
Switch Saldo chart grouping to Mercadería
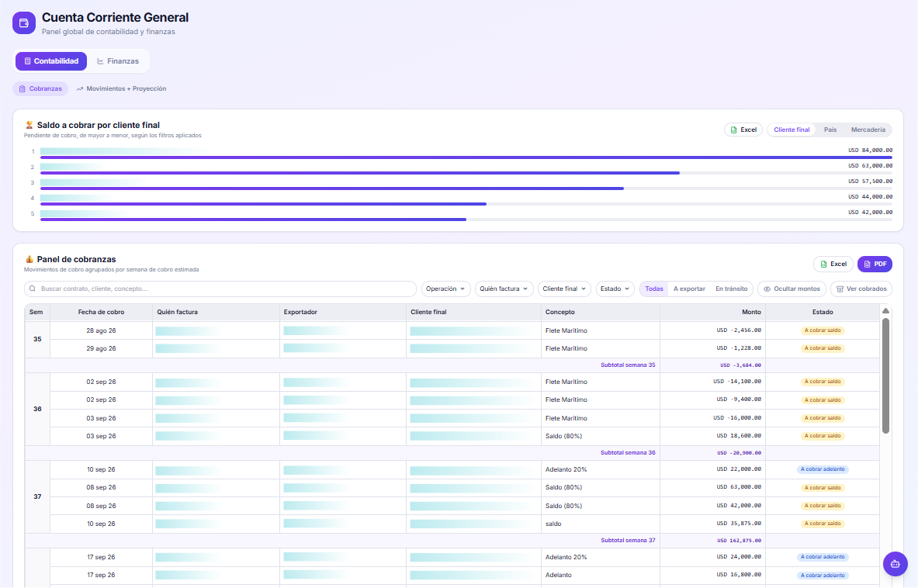pyautogui.click(x=868, y=130)
